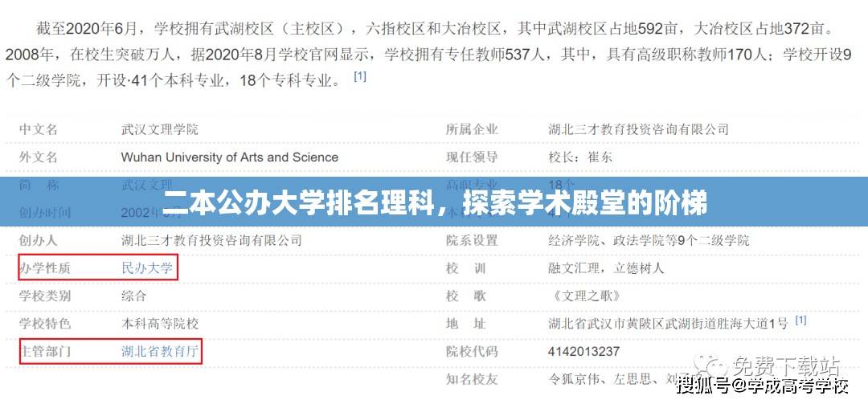The width and height of the screenshot is (868, 404).
Task: Select the value 《文理之歌》
Action: click(x=586, y=296)
